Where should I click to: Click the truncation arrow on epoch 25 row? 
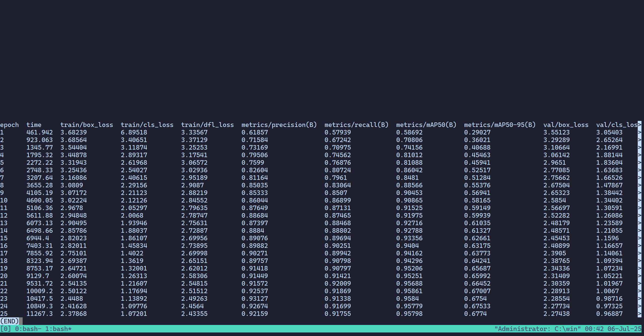[x=639, y=314]
